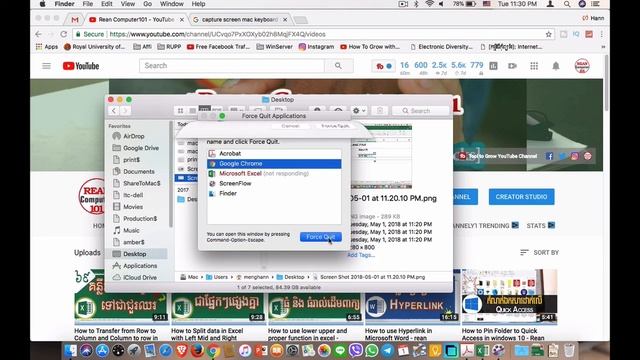Open the Pin Folder to Quick Access thumbnail
Viewport: 640px width, 360px height.
click(x=509, y=297)
